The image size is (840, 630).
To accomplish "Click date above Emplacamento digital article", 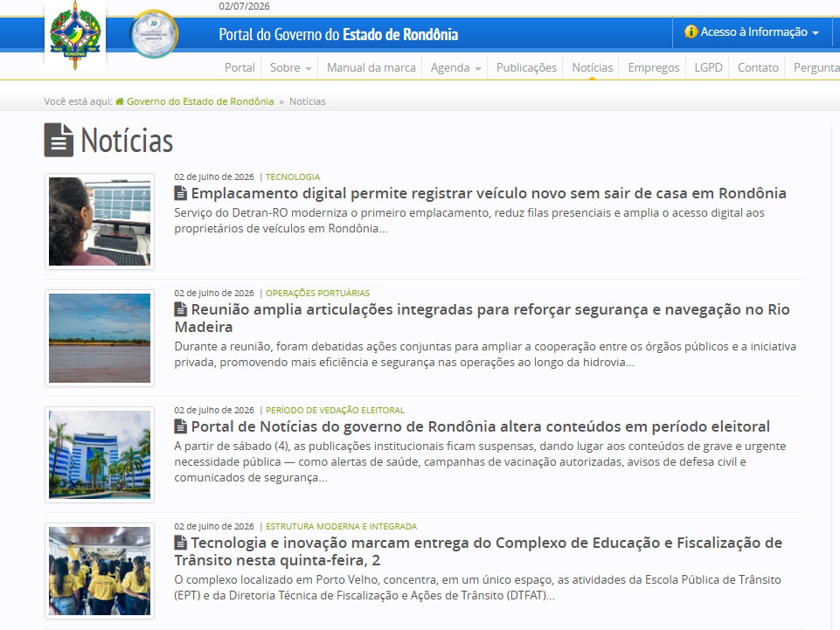I will tap(214, 177).
